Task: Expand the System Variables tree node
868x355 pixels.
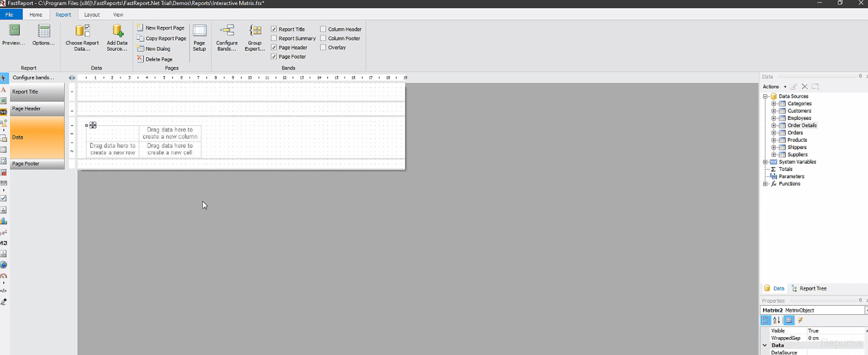Action: 765,162
